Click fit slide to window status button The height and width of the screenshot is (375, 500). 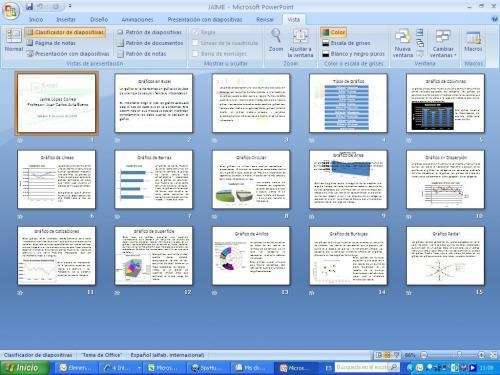tap(493, 355)
